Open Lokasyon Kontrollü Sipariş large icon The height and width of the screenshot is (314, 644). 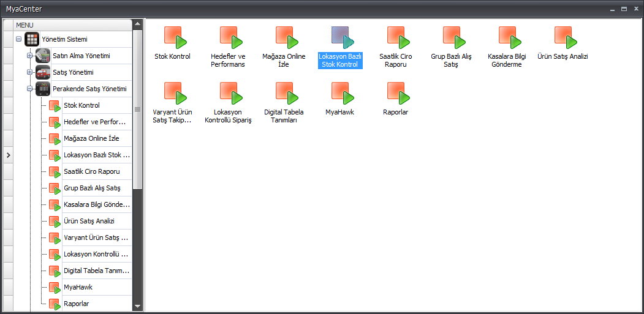231,93
